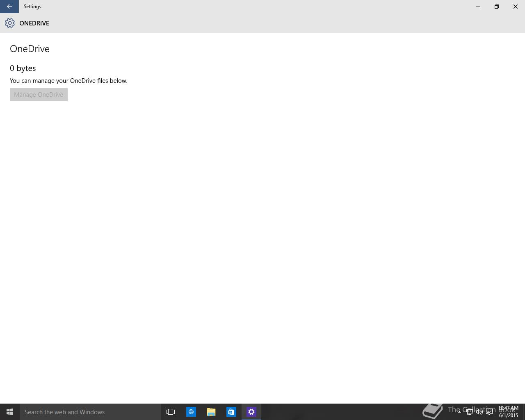This screenshot has height=420, width=525.
Task: Open the Store app from the taskbar
Action: 231,412
